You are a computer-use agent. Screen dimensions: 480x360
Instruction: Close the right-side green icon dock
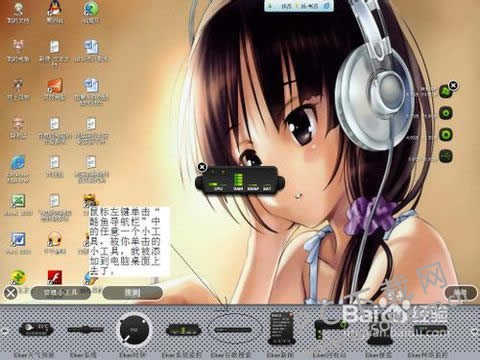click(453, 85)
